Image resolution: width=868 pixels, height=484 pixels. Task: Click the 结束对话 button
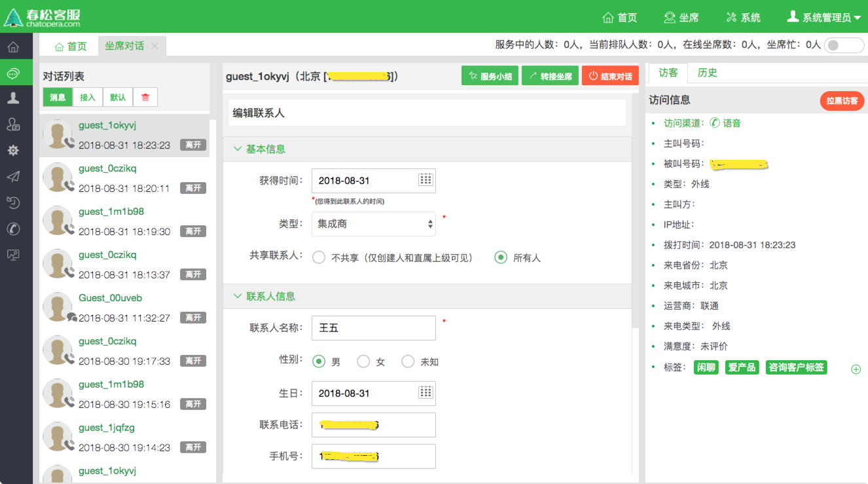tap(610, 76)
